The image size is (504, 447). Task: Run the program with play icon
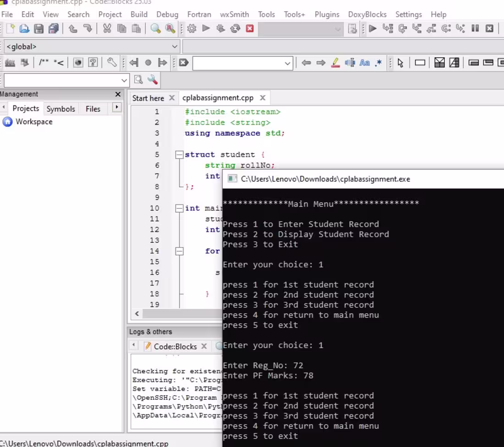[206, 28]
